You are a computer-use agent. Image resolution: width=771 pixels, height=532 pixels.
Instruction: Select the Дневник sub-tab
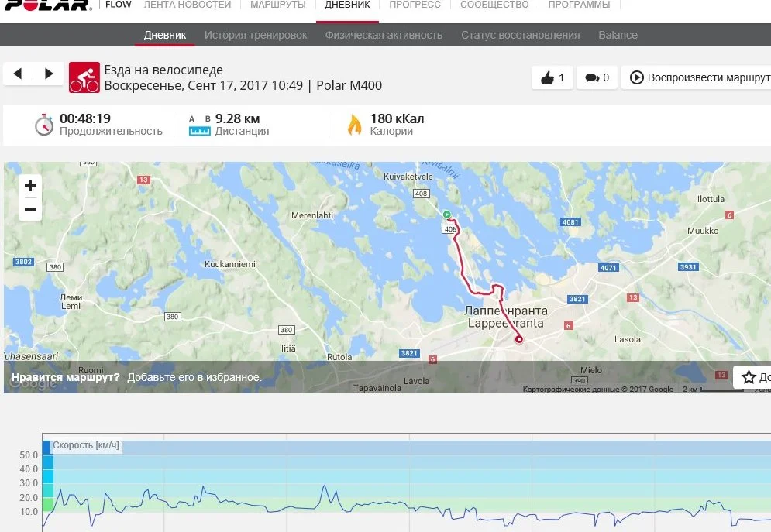pyautogui.click(x=165, y=35)
